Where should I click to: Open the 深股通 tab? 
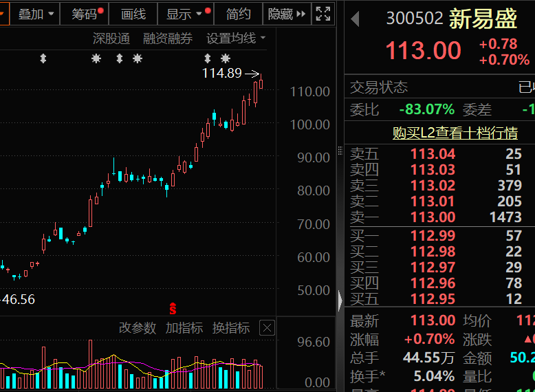(x=111, y=39)
